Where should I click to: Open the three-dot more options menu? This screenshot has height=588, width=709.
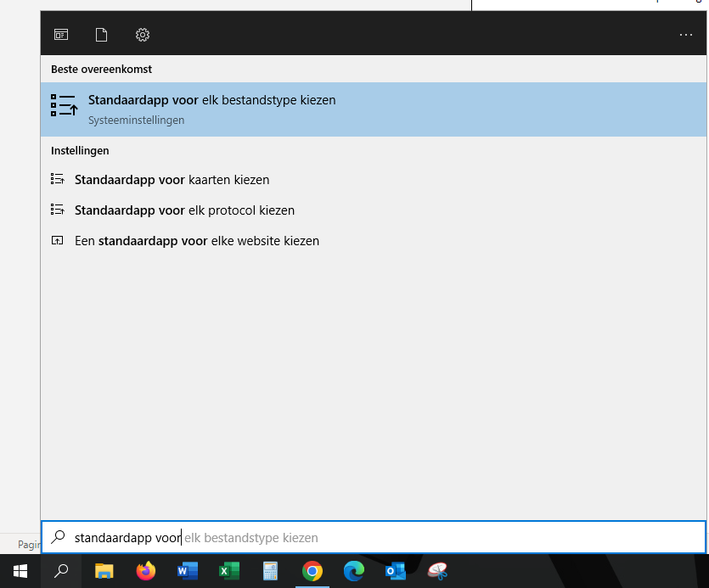tap(686, 35)
